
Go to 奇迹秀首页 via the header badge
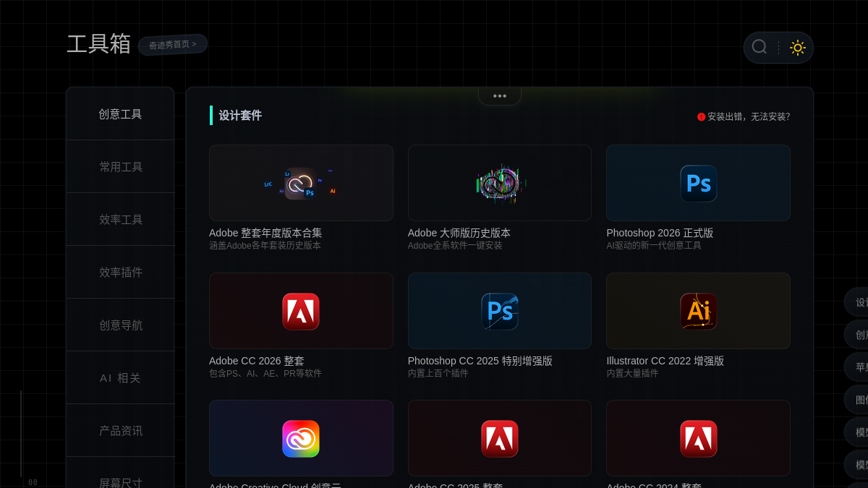tap(173, 45)
